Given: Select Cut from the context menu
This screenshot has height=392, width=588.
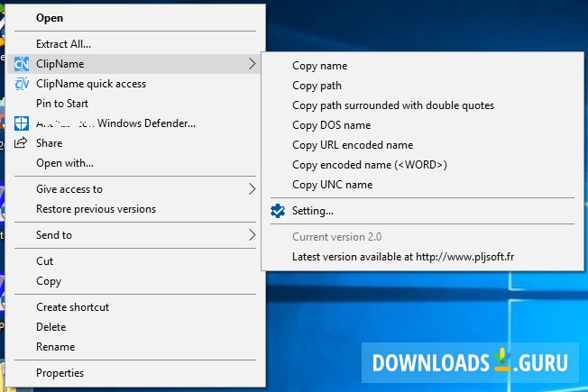Looking at the screenshot, I should (x=135, y=260).
